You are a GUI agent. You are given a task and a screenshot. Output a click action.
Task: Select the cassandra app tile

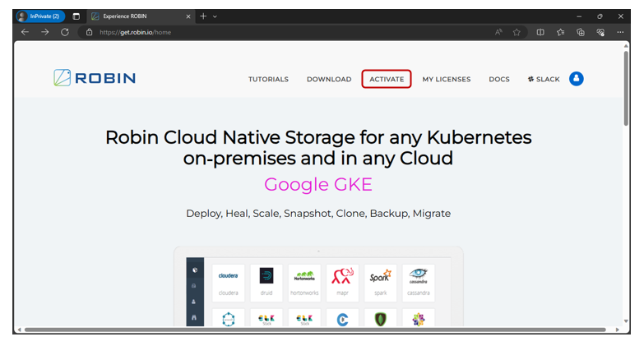coord(419,283)
